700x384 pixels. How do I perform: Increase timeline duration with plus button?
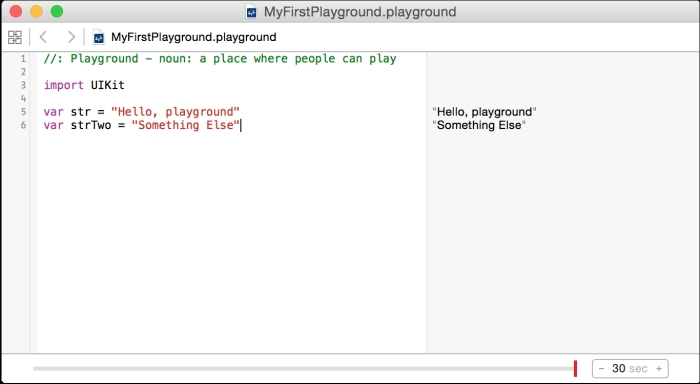click(659, 369)
